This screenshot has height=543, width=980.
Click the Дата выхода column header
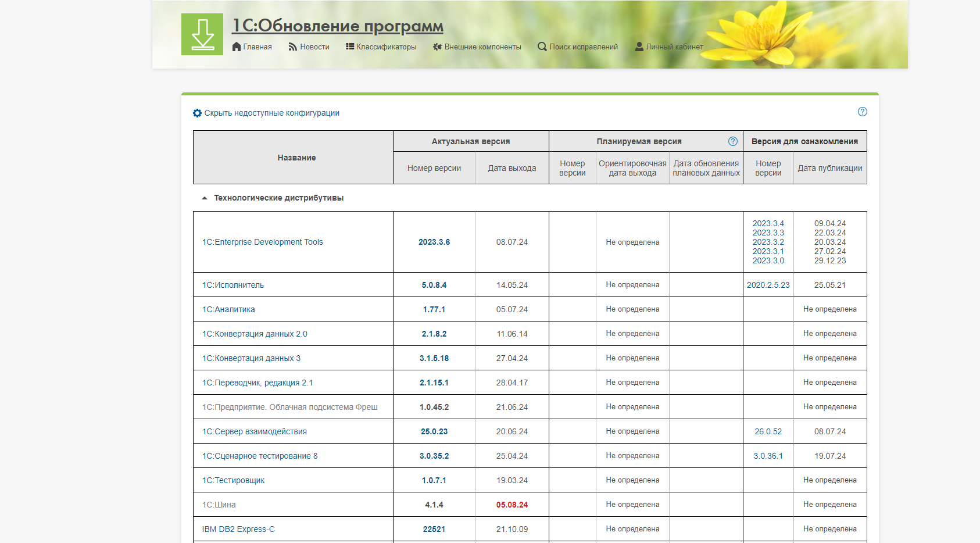coord(512,168)
